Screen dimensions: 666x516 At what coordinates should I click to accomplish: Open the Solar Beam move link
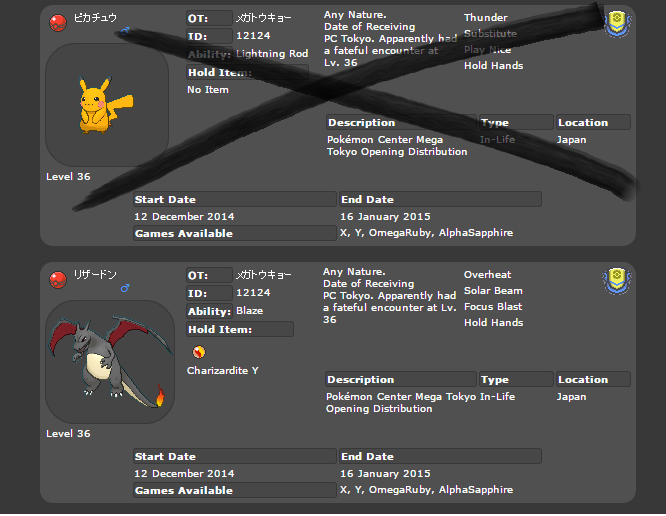point(493,291)
